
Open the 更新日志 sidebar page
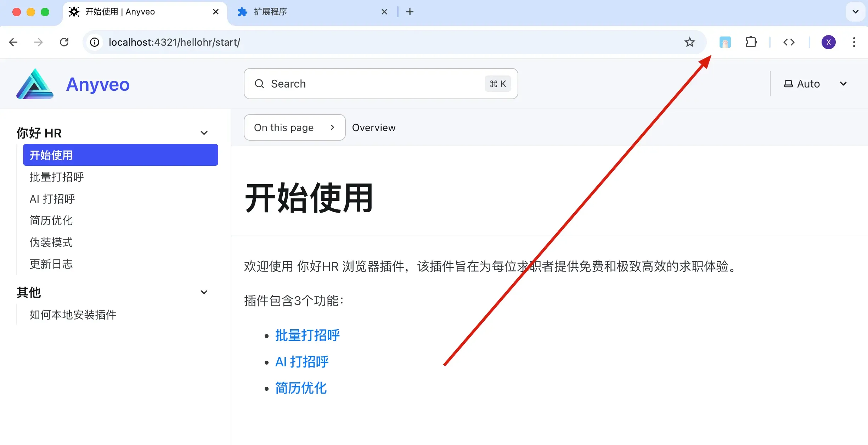51,264
